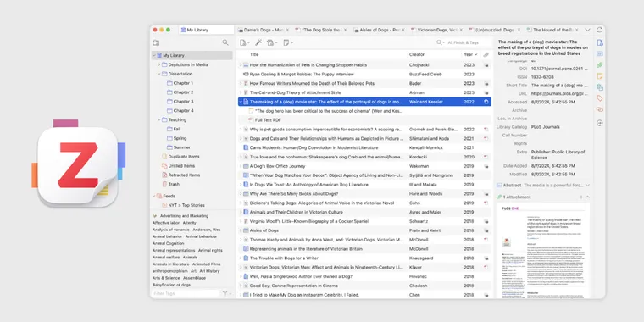Click the Sync with zotero.org icon

coord(600,30)
